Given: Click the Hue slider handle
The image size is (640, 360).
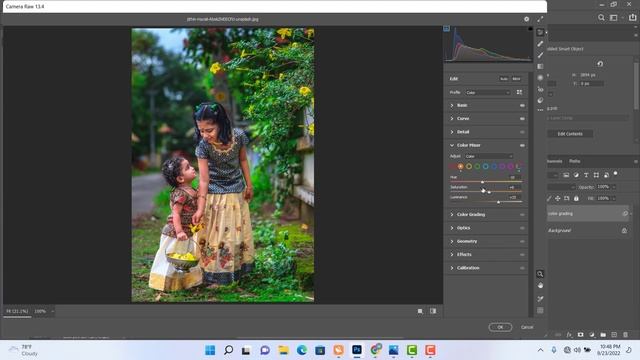Looking at the screenshot, I should coord(482,182).
